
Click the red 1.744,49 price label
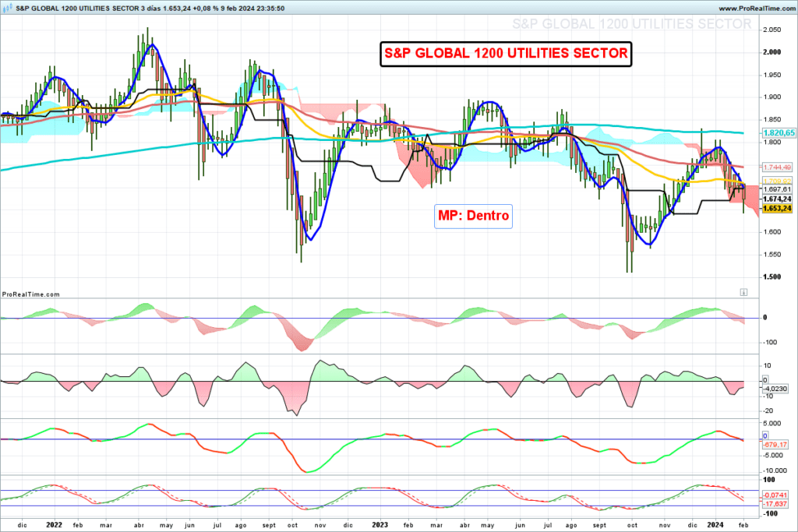tap(777, 167)
